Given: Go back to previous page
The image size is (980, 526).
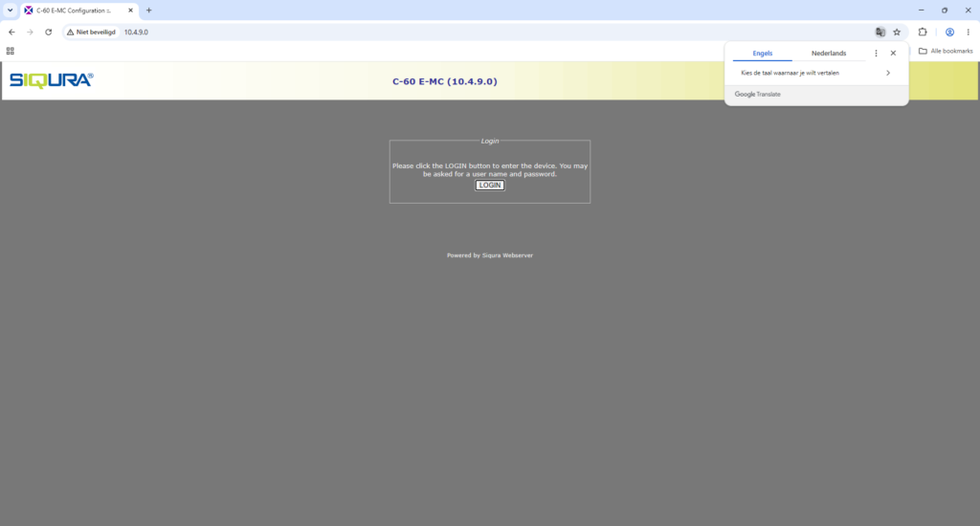Looking at the screenshot, I should tap(11, 32).
